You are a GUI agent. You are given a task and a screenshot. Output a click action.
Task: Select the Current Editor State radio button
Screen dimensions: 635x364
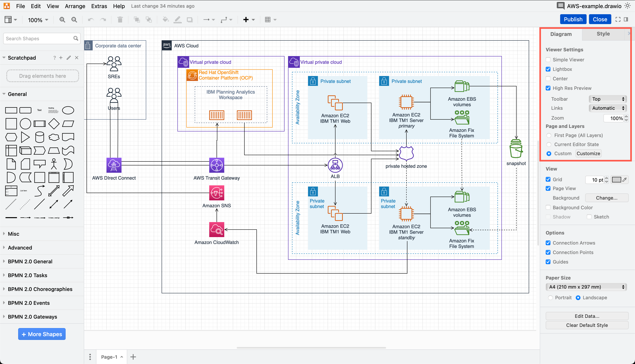549,144
